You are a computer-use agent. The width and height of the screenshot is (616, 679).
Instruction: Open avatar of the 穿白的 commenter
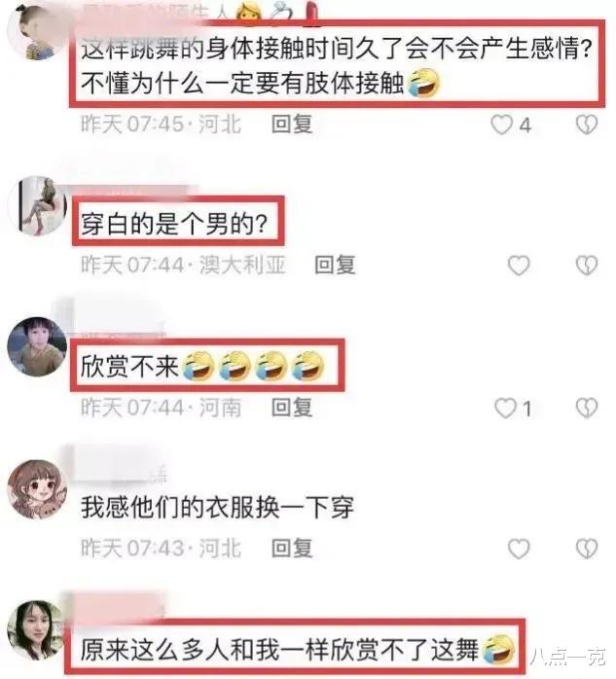point(38,205)
